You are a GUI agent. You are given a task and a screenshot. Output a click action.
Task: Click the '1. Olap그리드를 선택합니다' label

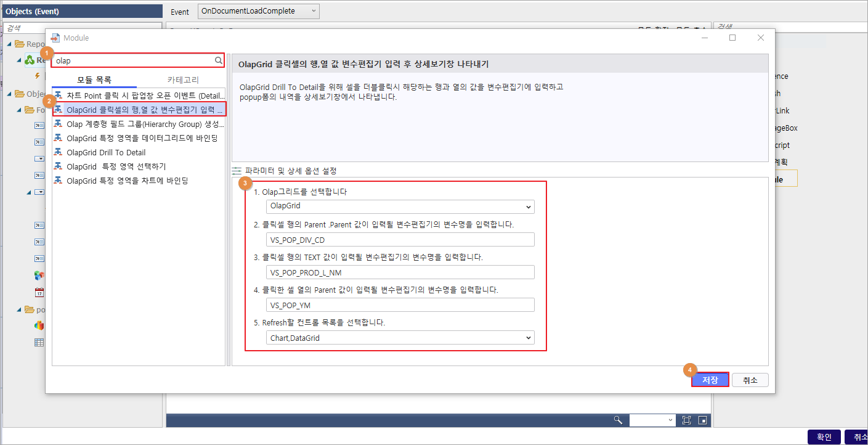click(300, 192)
